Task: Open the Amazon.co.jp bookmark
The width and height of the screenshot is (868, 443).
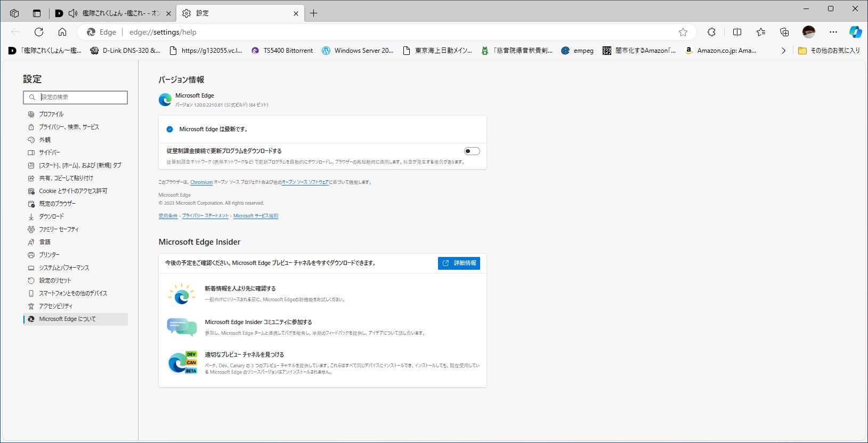Action: [x=720, y=51]
